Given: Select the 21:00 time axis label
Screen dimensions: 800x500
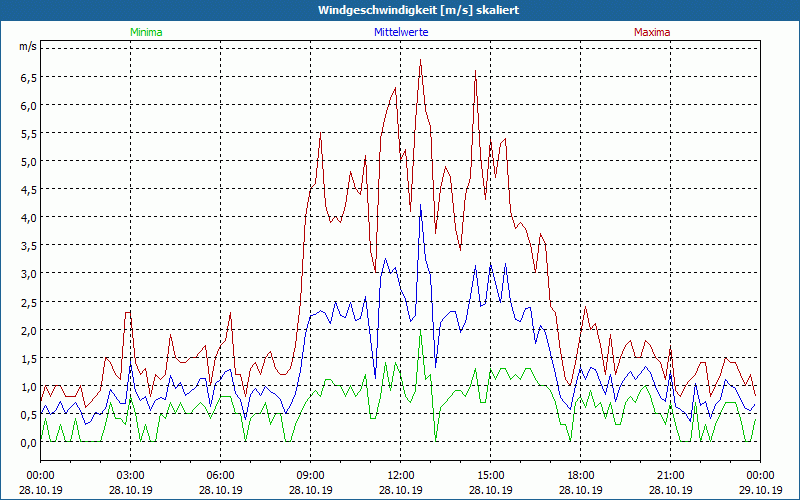Looking at the screenshot, I should pos(671,475).
